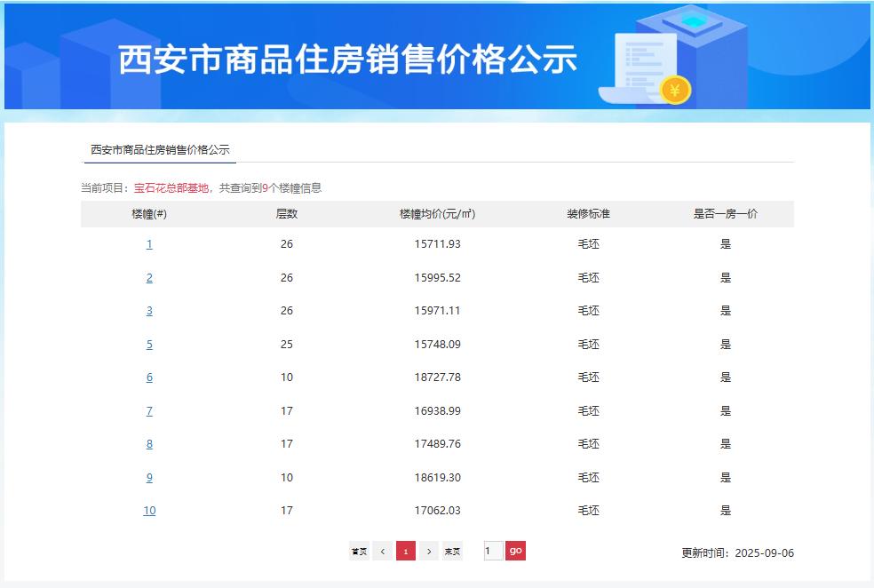Click price value 15995.52

pos(438,277)
